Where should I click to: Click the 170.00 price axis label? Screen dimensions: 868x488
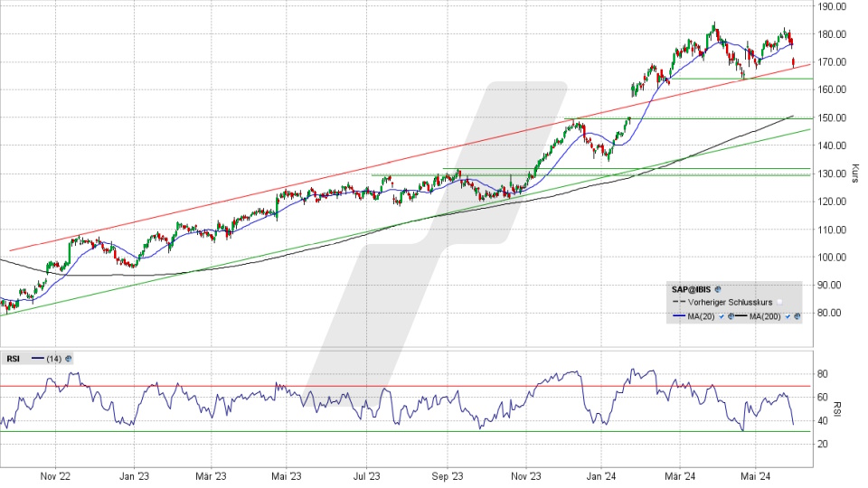pos(833,62)
